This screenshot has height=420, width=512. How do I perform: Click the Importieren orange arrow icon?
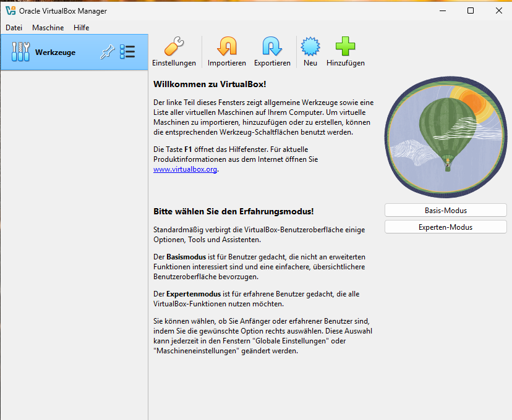226,46
